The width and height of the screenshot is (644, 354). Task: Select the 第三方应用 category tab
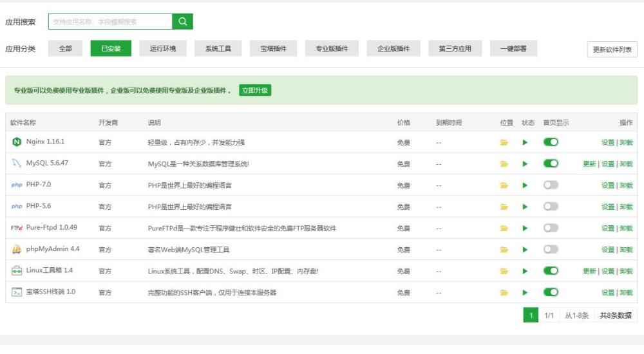pos(455,48)
